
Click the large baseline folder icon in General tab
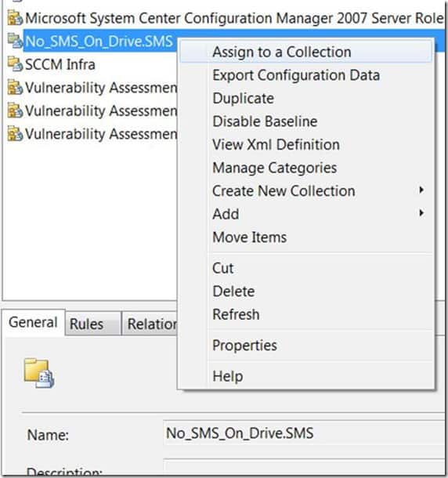pos(39,373)
